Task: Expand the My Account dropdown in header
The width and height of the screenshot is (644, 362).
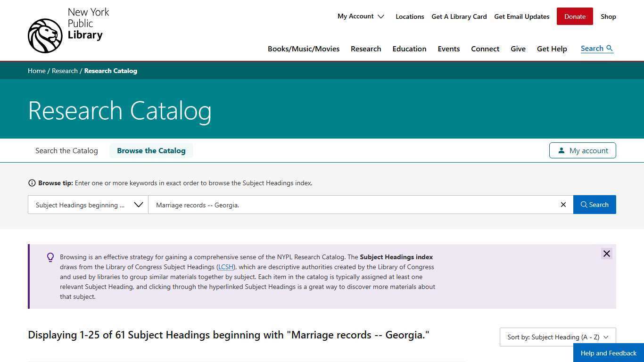Action: [361, 16]
